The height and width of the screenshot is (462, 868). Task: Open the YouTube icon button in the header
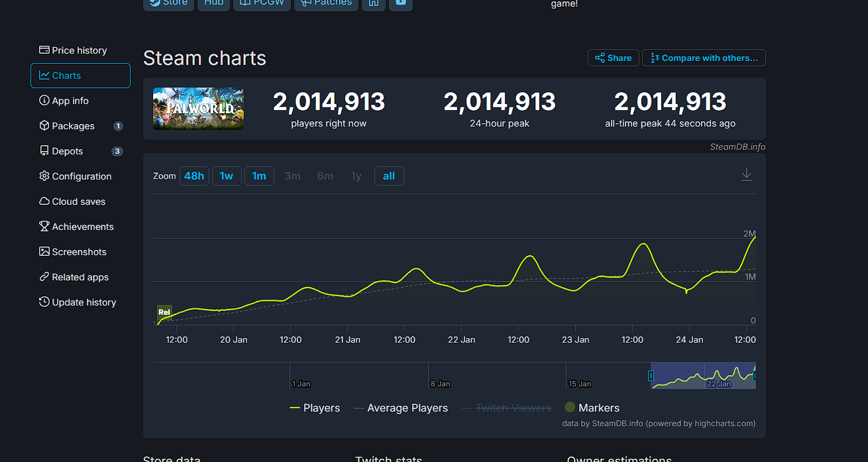(401, 3)
